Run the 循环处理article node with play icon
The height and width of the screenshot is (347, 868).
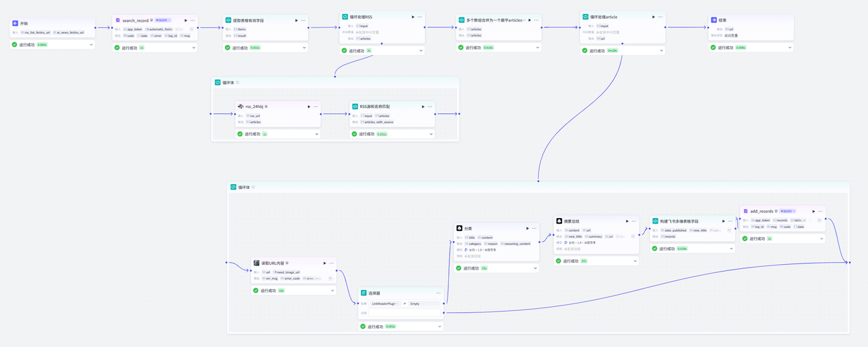click(x=654, y=16)
